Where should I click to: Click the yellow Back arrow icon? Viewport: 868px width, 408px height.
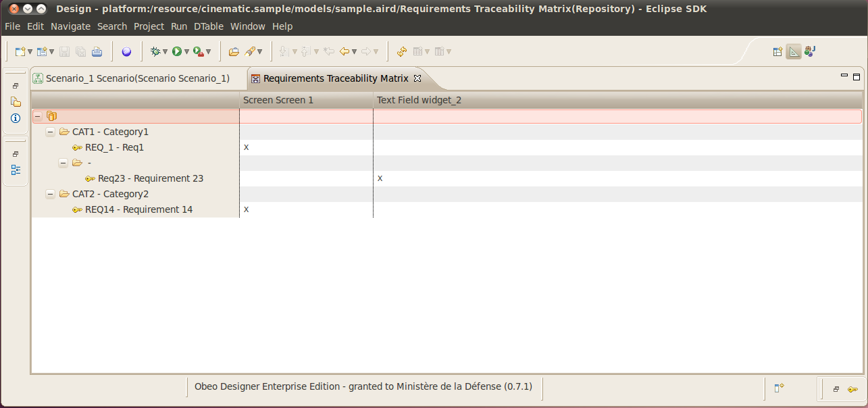click(x=345, y=51)
